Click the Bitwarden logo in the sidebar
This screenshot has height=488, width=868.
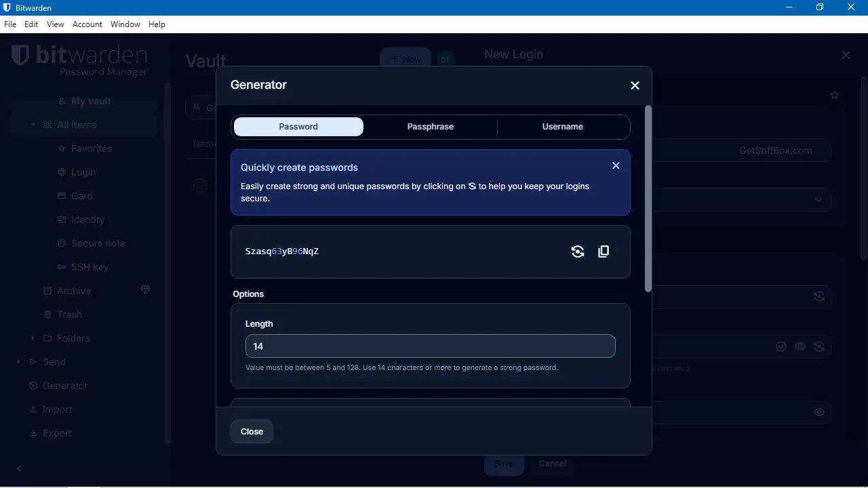click(x=79, y=60)
